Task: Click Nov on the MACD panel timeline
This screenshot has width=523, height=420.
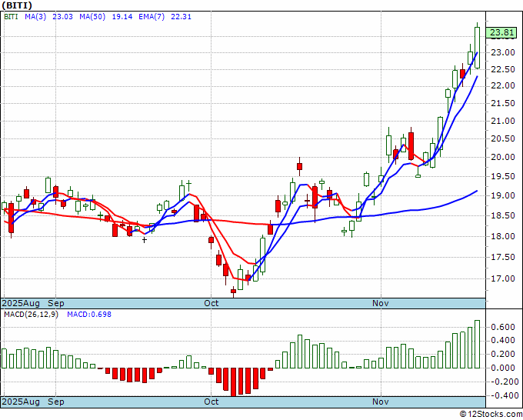Action: click(x=381, y=402)
